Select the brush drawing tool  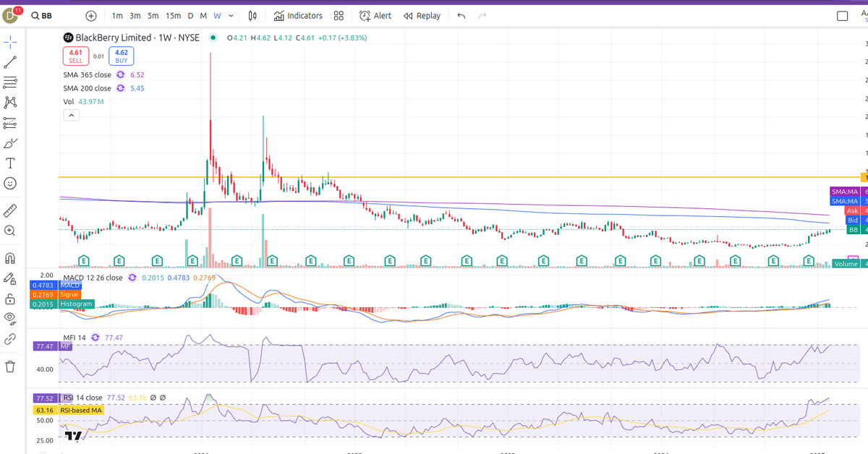10,143
